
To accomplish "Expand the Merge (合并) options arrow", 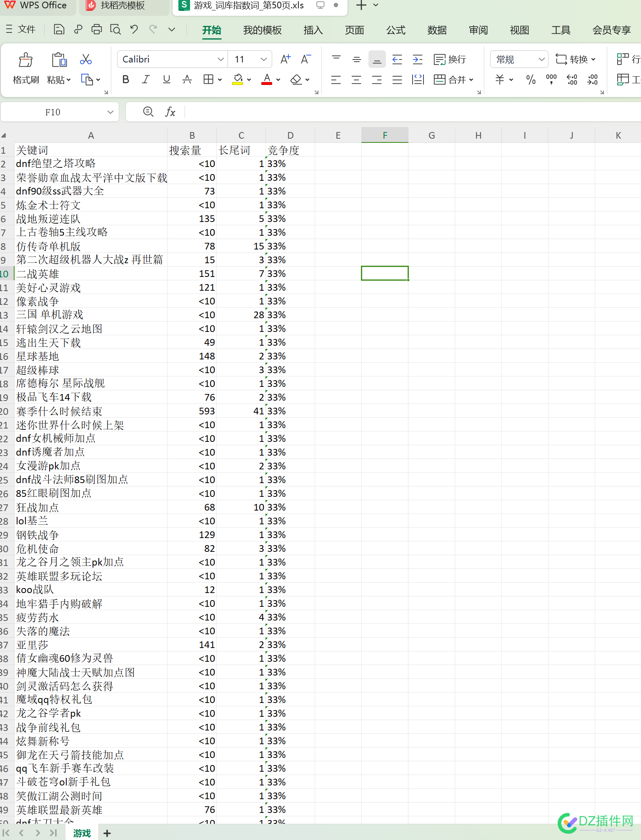I will click(x=471, y=80).
